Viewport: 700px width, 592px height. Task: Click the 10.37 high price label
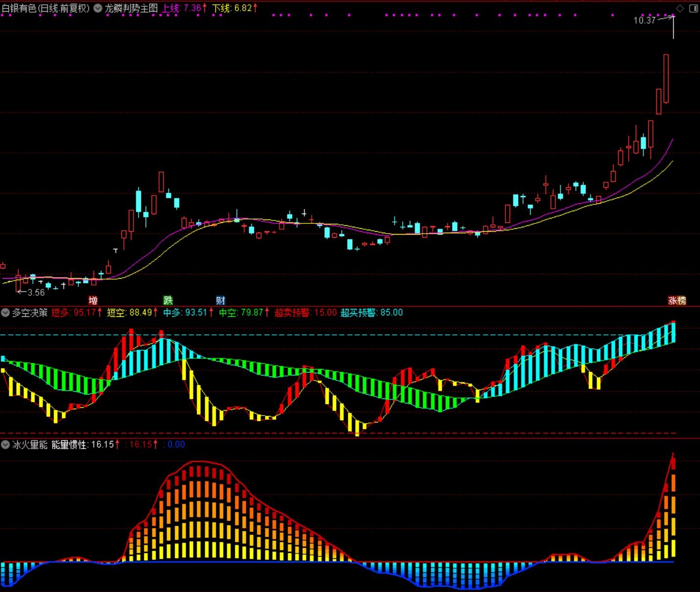(x=644, y=20)
